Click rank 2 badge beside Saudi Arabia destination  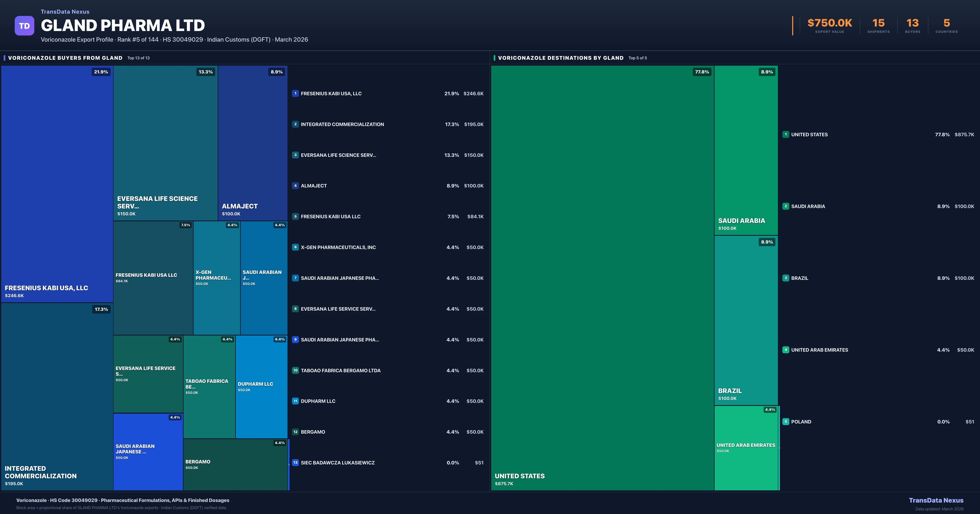(786, 206)
